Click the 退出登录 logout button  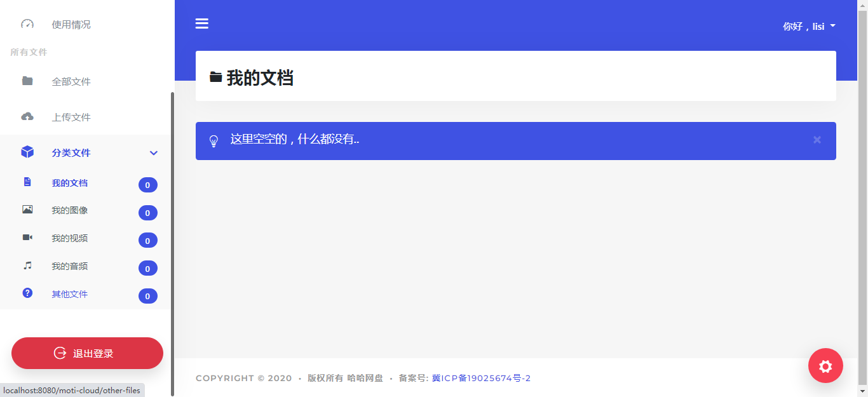pos(87,353)
